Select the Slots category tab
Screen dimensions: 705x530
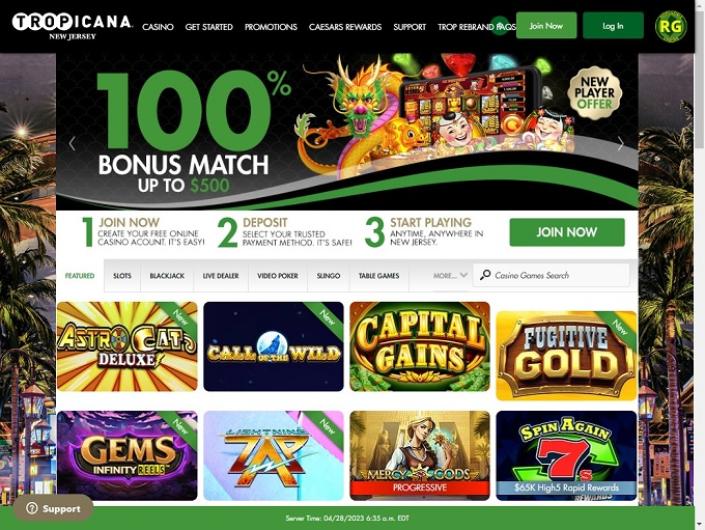tap(122, 276)
